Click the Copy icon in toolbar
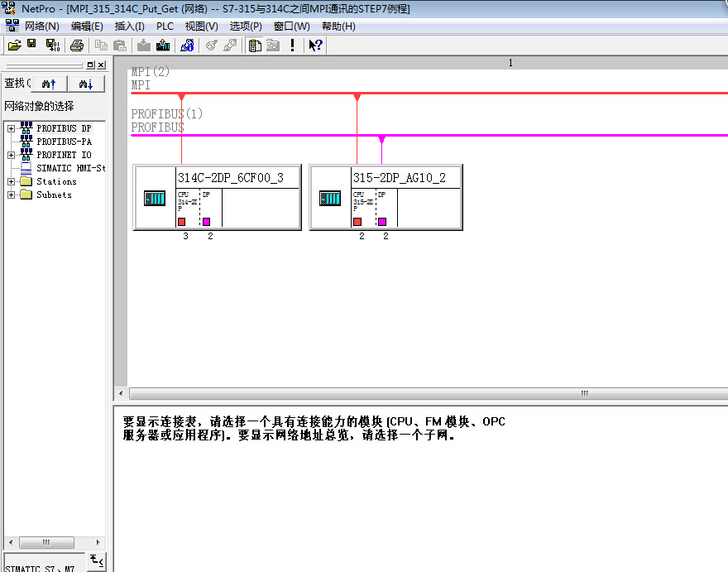The height and width of the screenshot is (572, 728). (101, 45)
